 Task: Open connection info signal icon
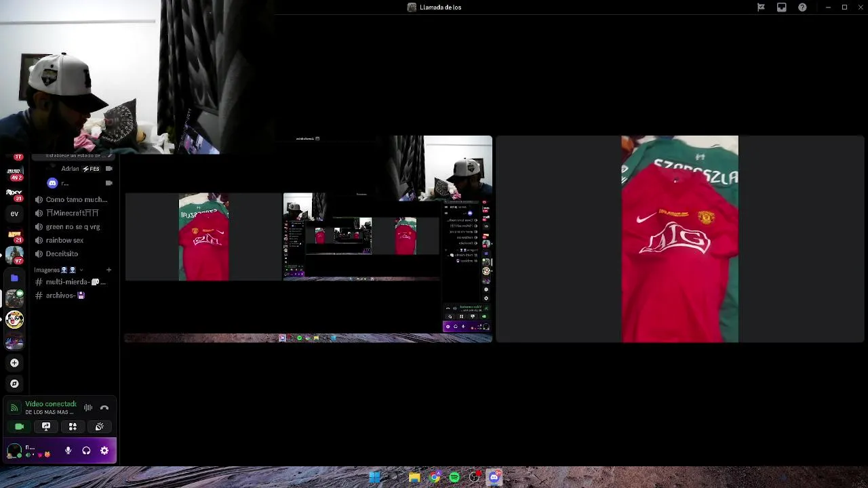(14, 408)
